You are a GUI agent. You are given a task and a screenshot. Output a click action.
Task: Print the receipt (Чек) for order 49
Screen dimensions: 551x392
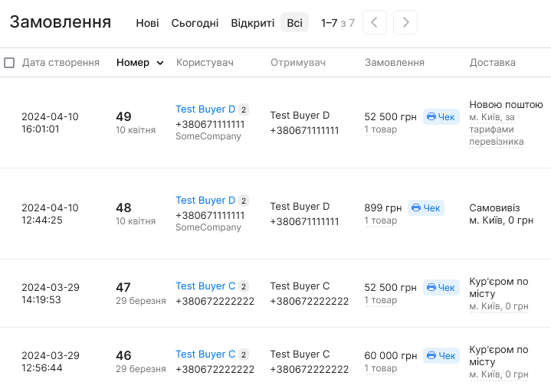click(441, 117)
